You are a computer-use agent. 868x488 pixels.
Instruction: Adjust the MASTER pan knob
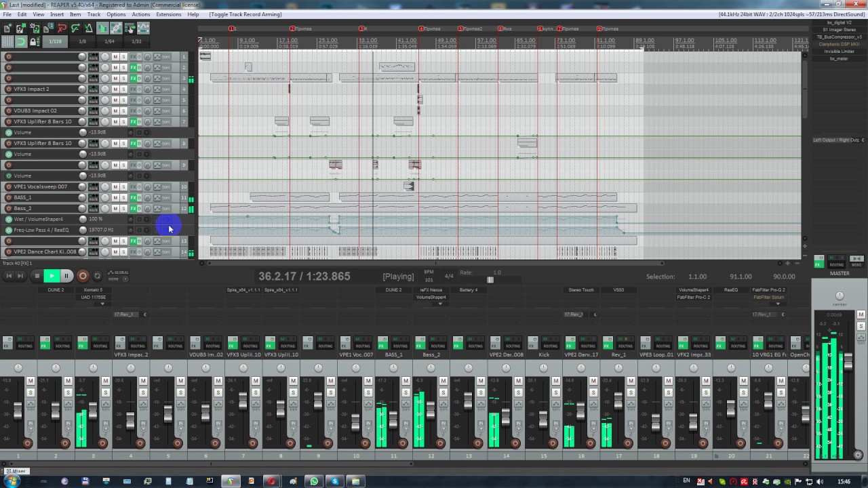click(840, 296)
